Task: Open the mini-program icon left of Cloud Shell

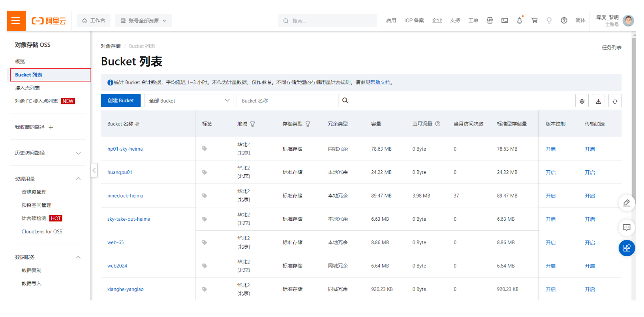Action: (490, 21)
